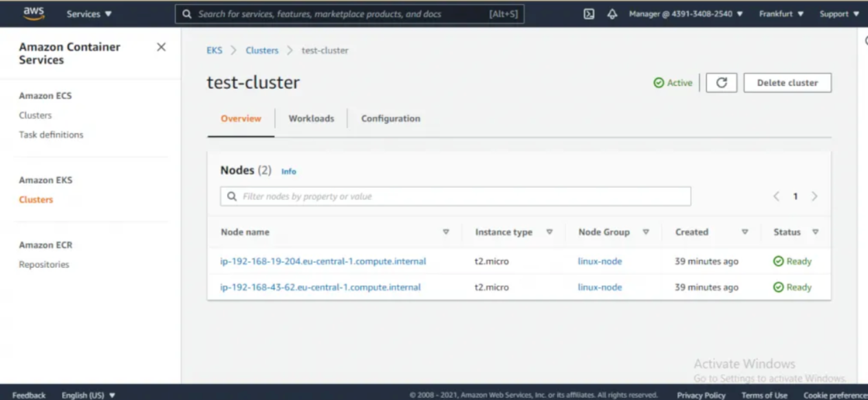The image size is (868, 400).
Task: Click the AWS logo home icon
Action: [34, 14]
